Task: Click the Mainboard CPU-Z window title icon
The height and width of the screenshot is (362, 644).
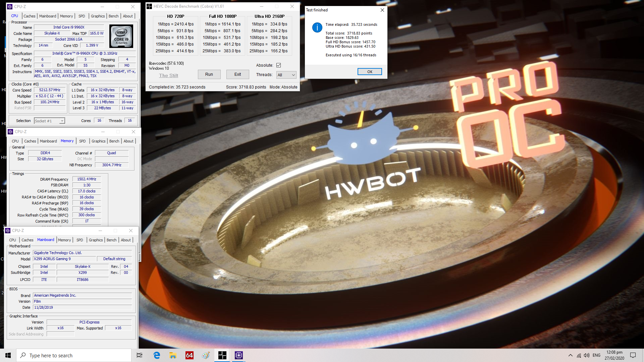Action: [x=8, y=231]
